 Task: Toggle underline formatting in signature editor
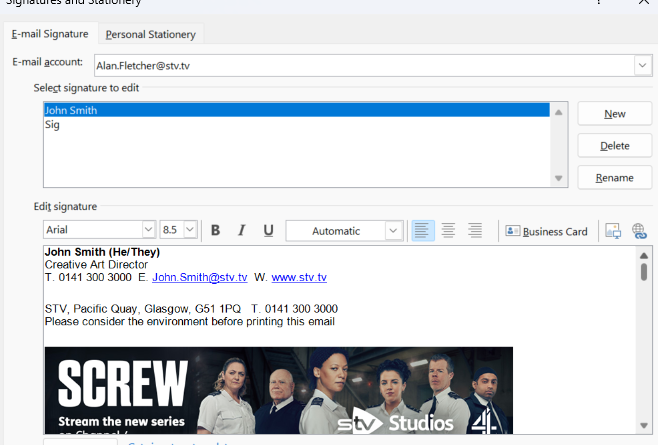(269, 230)
